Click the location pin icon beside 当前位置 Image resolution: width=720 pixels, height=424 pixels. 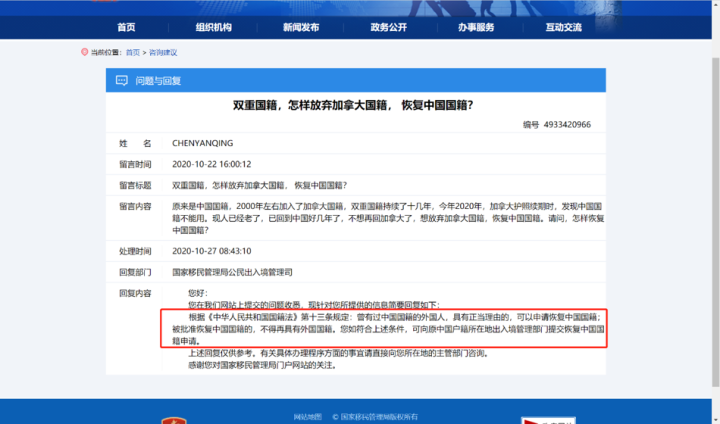(x=84, y=52)
